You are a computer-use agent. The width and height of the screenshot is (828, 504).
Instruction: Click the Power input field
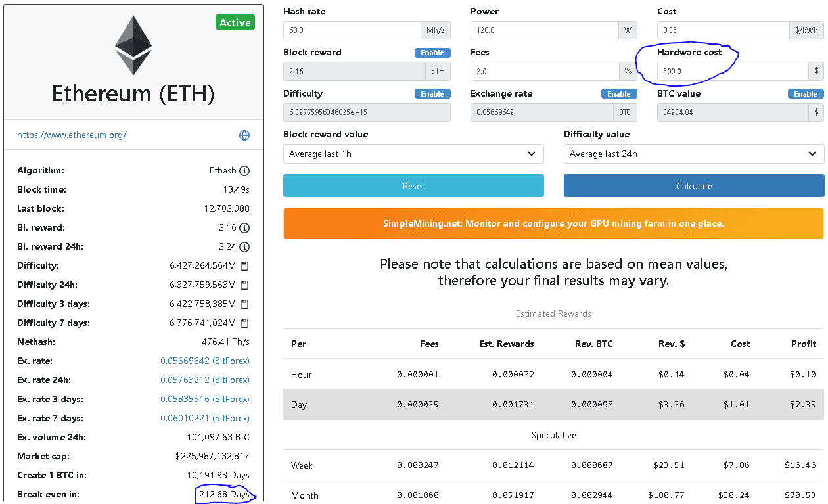point(544,30)
